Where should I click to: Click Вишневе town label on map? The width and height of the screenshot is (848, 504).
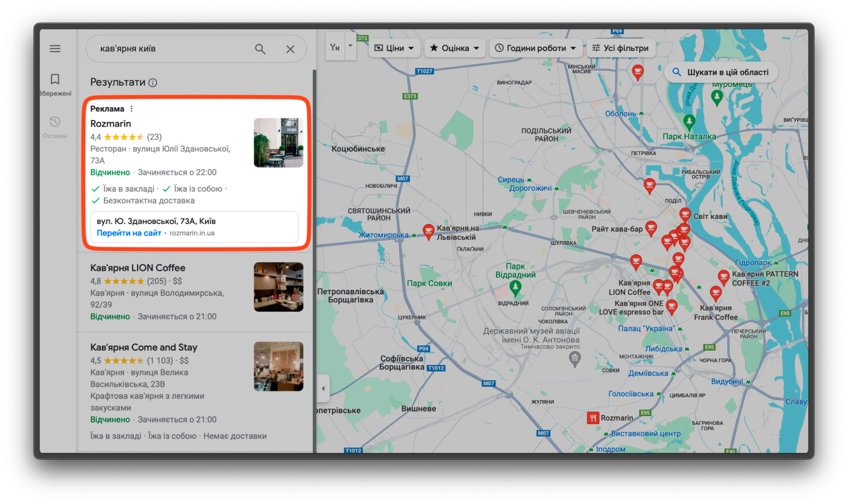pos(419,409)
